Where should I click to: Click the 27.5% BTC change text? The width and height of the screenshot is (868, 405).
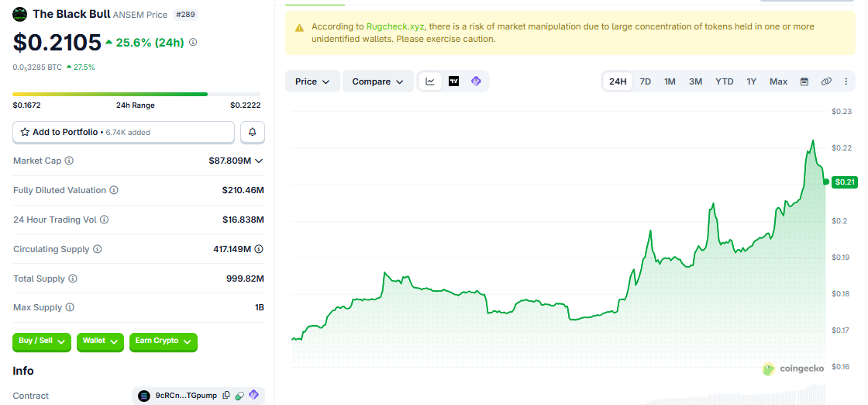[x=84, y=67]
